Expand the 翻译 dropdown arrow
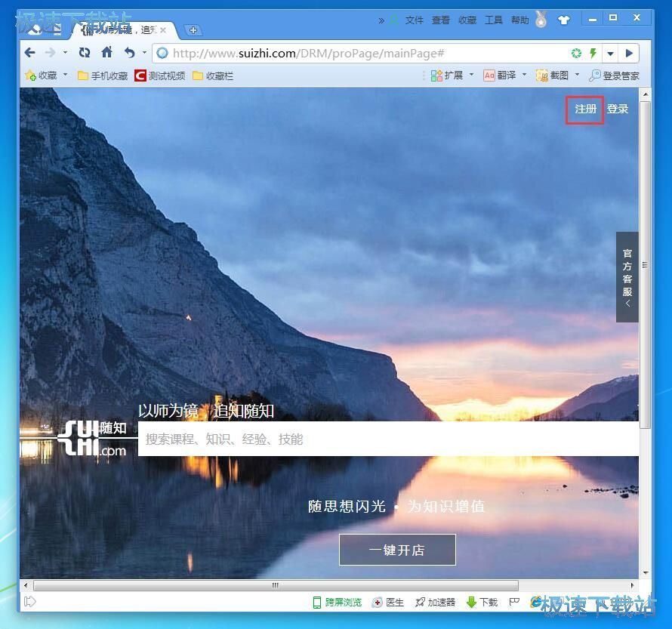This screenshot has width=672, height=629. click(x=524, y=75)
